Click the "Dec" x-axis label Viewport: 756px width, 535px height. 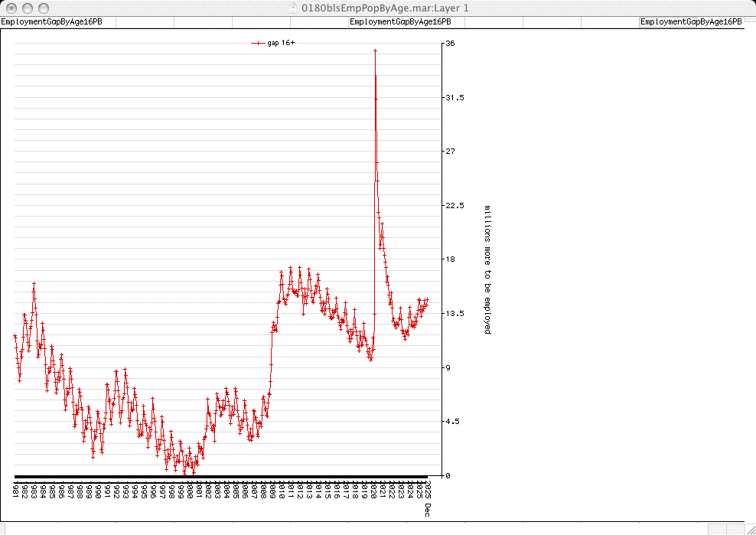click(429, 509)
